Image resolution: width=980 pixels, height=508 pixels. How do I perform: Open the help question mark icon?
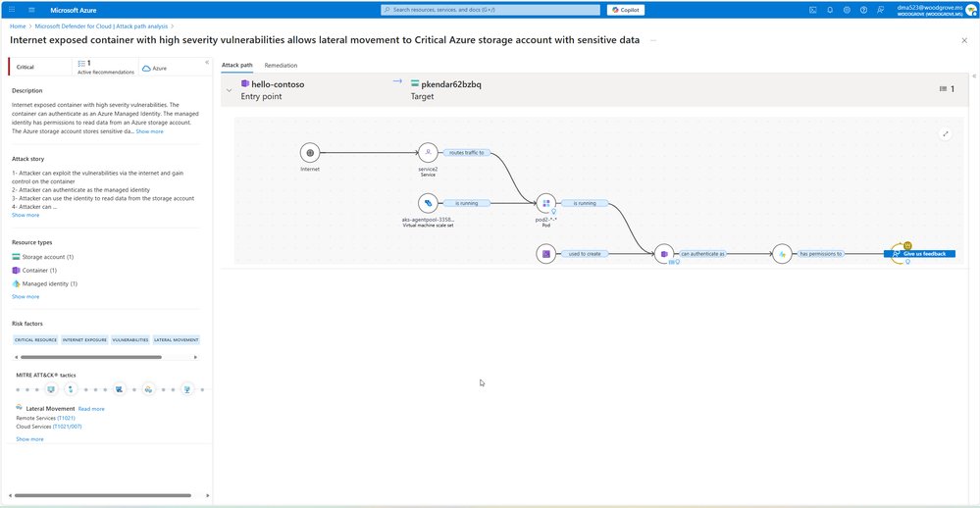pyautogui.click(x=863, y=10)
